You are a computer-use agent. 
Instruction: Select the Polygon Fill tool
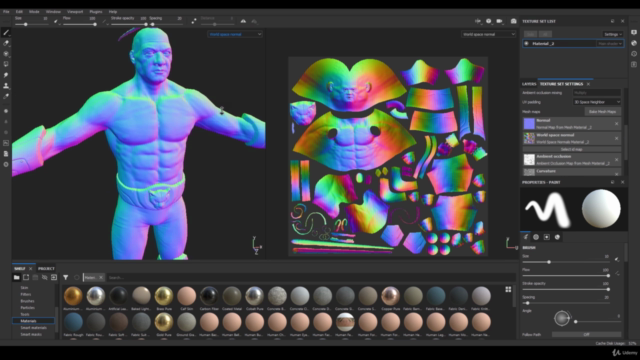click(x=6, y=64)
